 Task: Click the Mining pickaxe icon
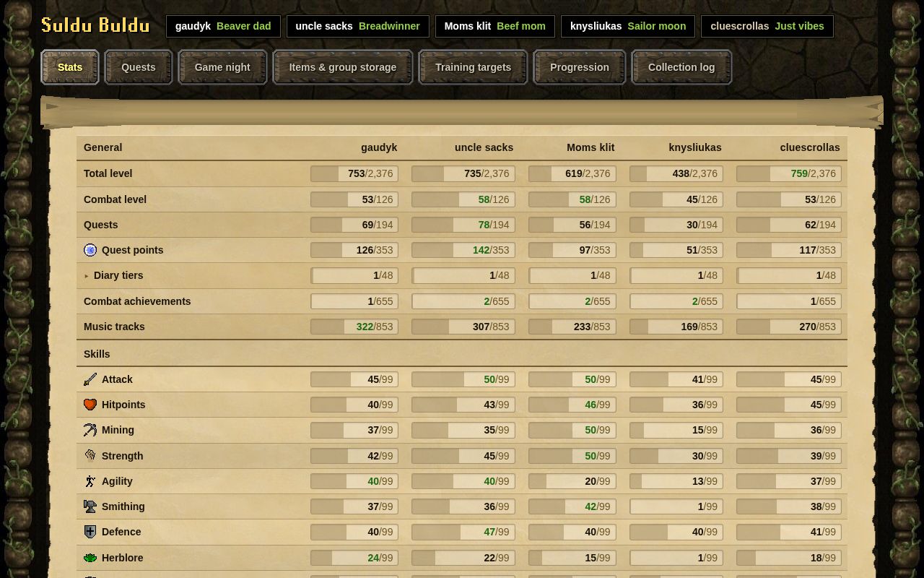click(x=90, y=430)
